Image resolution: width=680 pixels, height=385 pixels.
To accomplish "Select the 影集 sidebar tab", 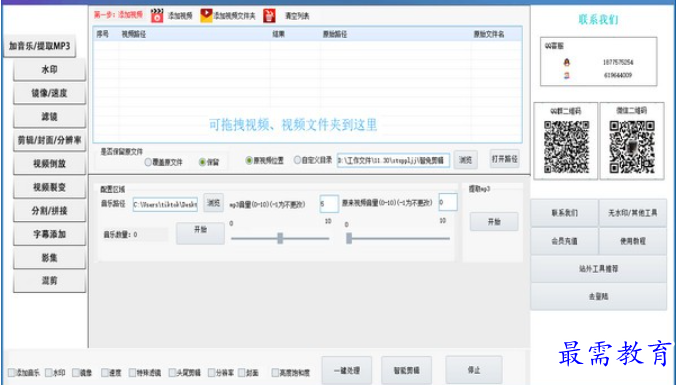I will (x=49, y=258).
